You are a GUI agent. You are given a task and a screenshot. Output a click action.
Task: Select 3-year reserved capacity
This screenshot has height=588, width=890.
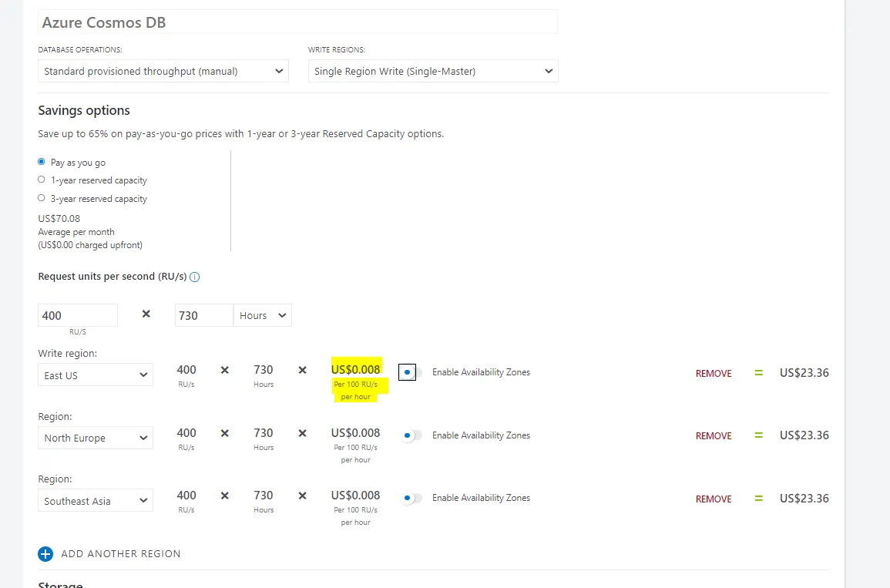point(42,198)
